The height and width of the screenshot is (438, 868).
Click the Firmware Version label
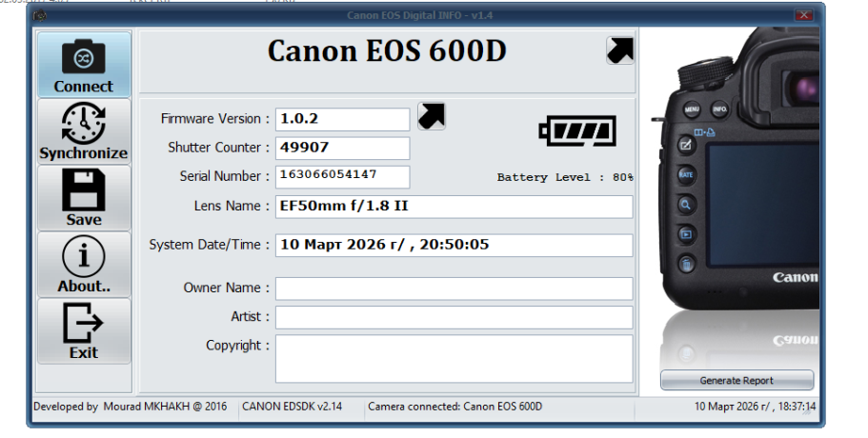(215, 119)
